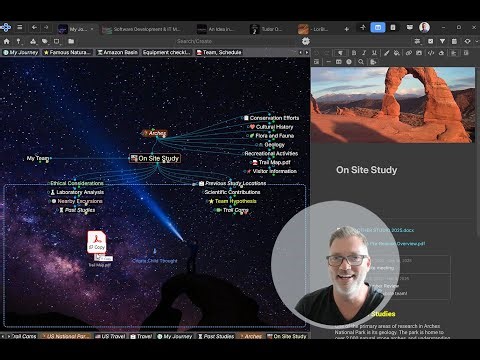Open the filter funnel icon
The width and height of the screenshot is (480, 360).
tap(442, 41)
